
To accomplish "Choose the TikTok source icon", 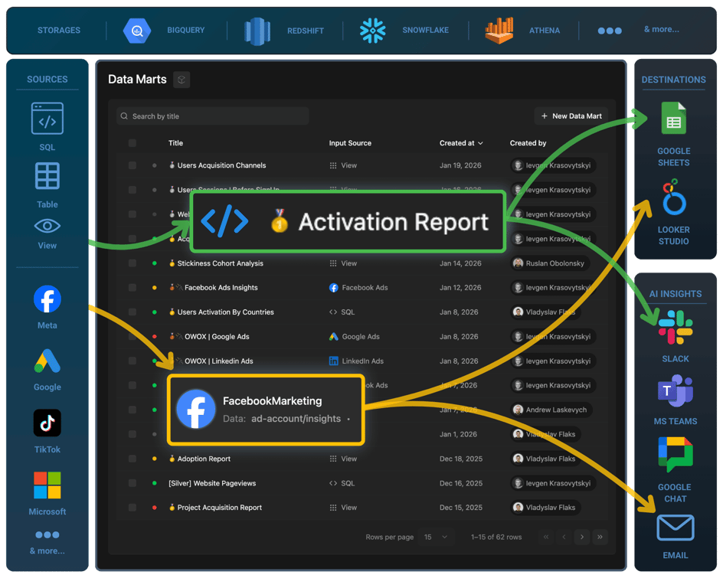I will pos(47,423).
